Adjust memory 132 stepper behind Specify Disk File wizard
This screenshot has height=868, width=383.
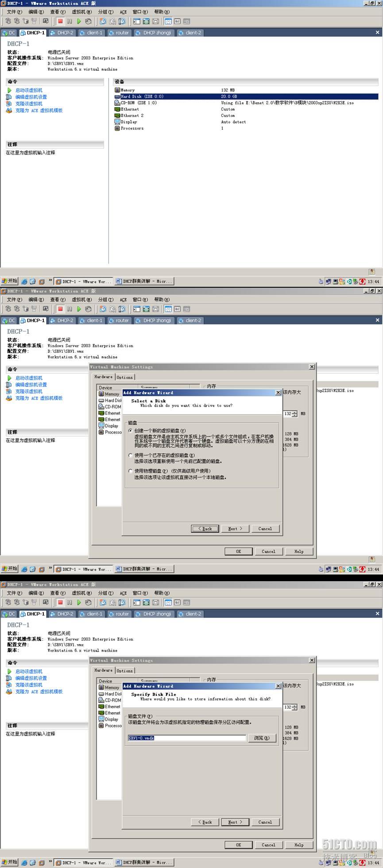[x=295, y=707]
